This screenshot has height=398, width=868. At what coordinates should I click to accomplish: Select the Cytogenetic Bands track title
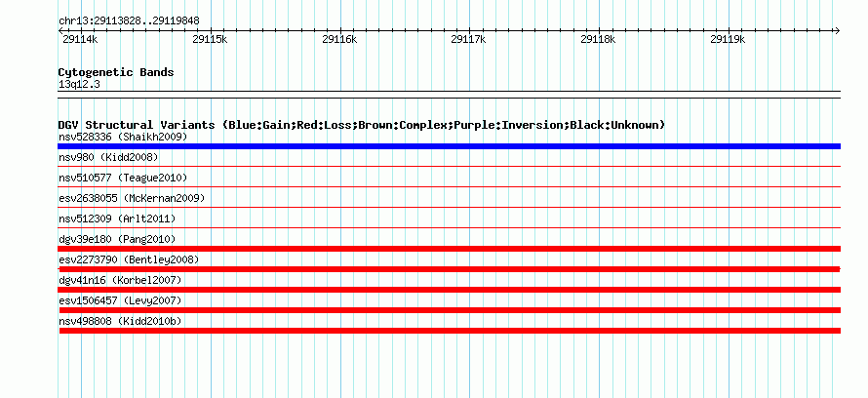click(x=116, y=72)
